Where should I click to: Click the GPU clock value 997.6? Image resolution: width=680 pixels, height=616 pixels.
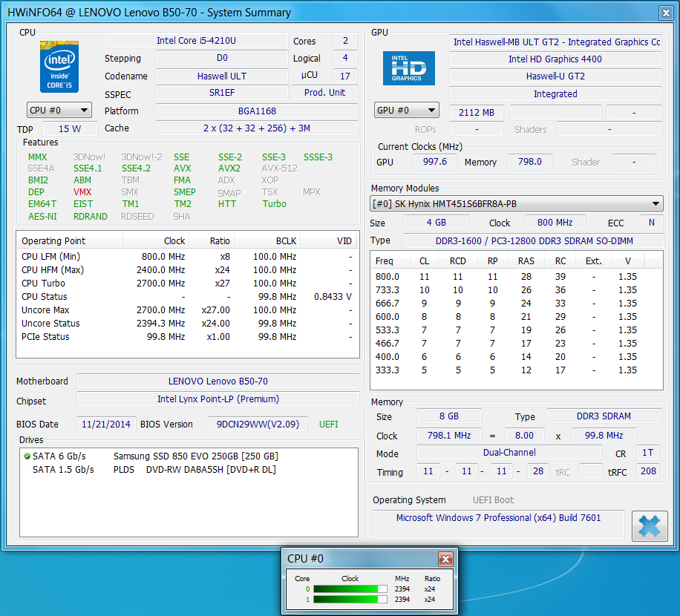point(434,162)
